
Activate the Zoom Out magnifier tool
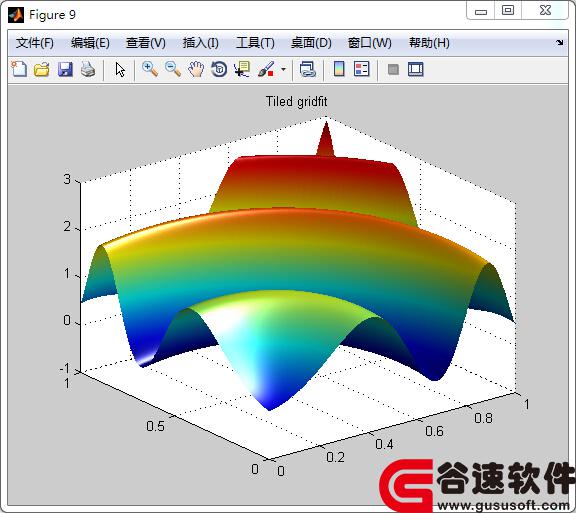(x=173, y=69)
